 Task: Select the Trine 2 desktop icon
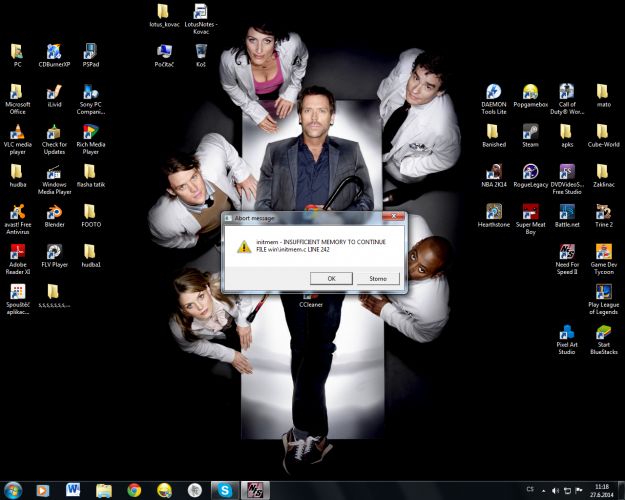click(x=603, y=216)
